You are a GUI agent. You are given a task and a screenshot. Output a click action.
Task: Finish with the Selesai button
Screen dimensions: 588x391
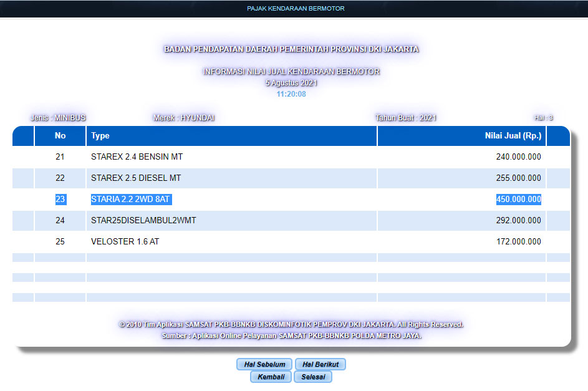click(x=313, y=377)
